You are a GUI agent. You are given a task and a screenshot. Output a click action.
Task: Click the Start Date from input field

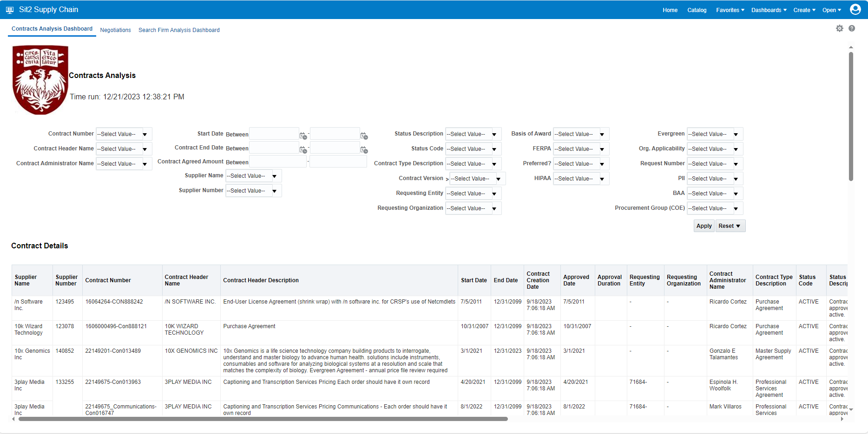[x=274, y=134]
